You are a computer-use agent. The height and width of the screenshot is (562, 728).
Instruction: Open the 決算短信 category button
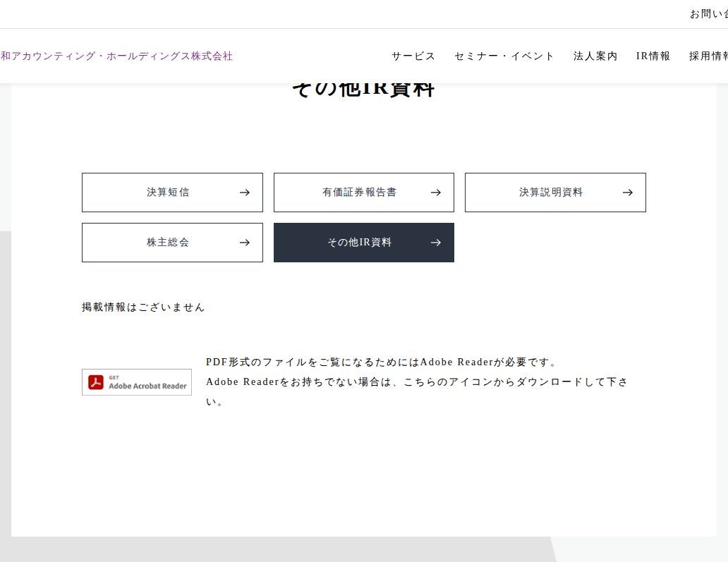(172, 193)
